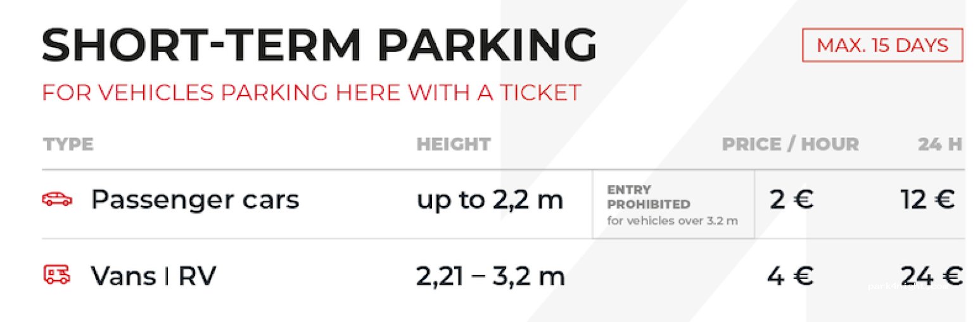Click the up to 2,2 m height

(x=490, y=200)
